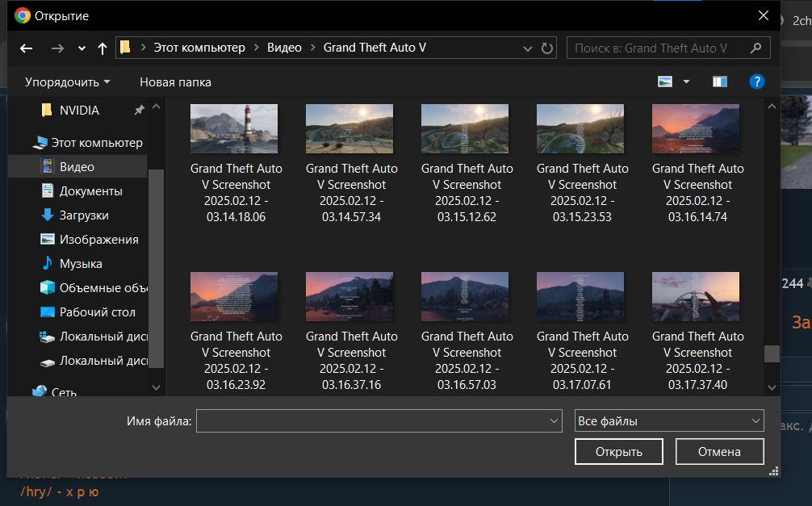This screenshot has width=812, height=506.
Task: Click sidebar scroll down arrow
Action: [156, 387]
